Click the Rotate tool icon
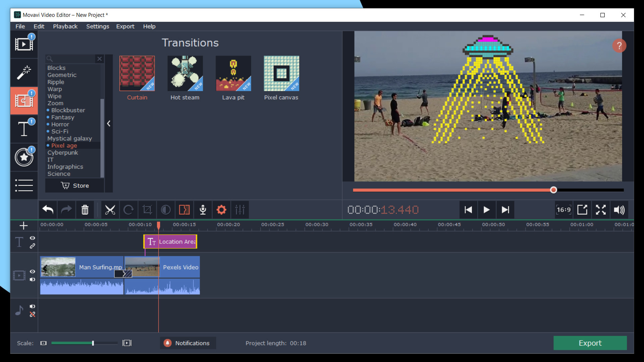 tap(129, 209)
